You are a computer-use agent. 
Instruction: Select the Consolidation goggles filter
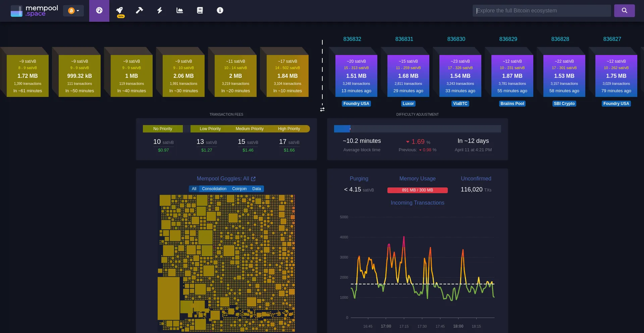[214, 189]
